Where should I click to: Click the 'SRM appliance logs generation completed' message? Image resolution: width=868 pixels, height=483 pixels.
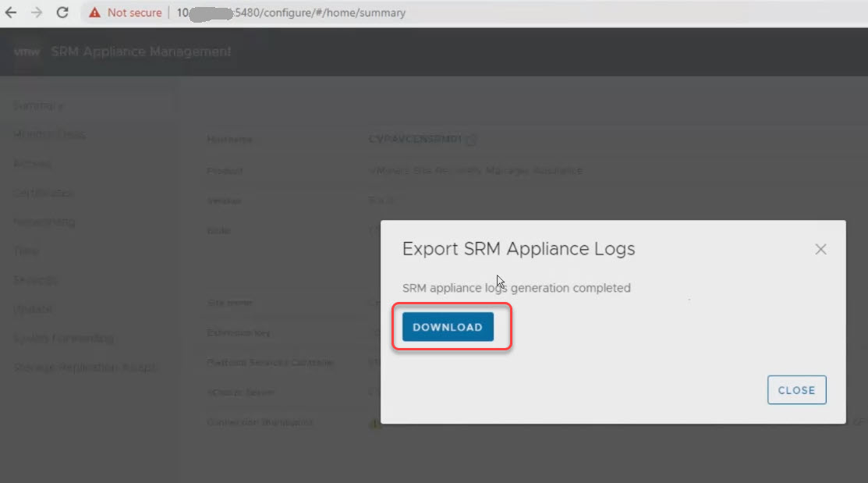coord(516,288)
